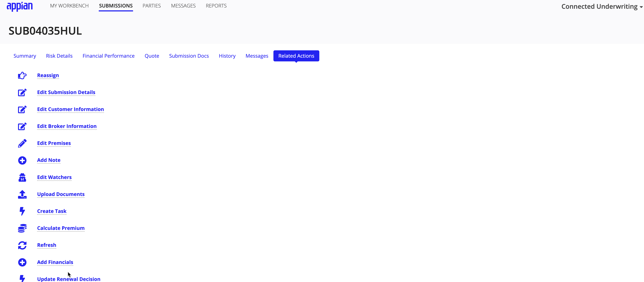Click the Refresh link

(47, 245)
